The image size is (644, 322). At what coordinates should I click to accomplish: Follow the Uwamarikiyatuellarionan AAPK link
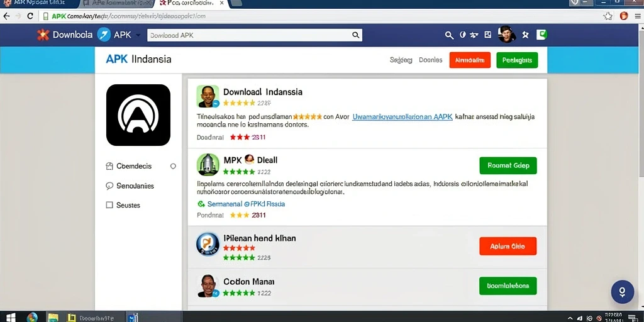(x=402, y=116)
